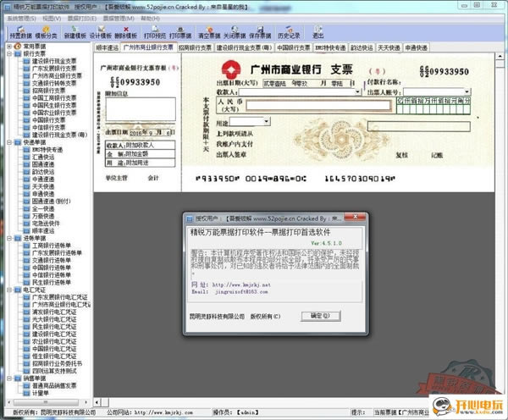Open the 帮助(H) menu
Screen dimensions: 508x420
(x=150, y=19)
